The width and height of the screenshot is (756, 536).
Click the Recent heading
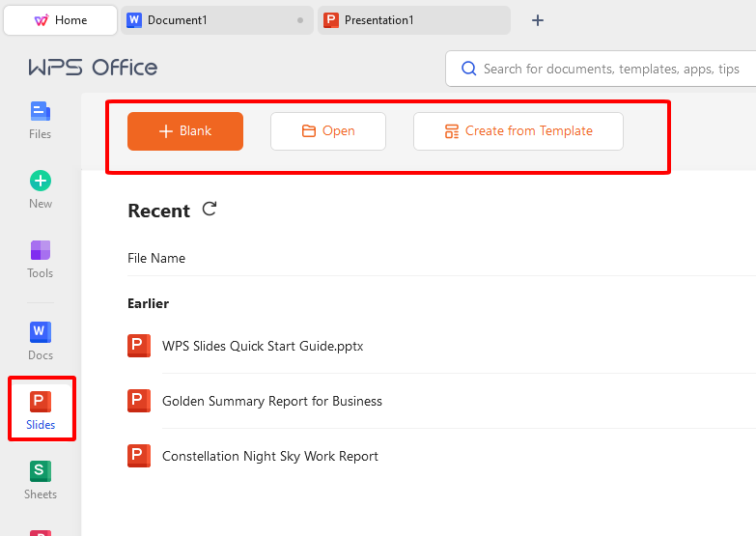(158, 211)
